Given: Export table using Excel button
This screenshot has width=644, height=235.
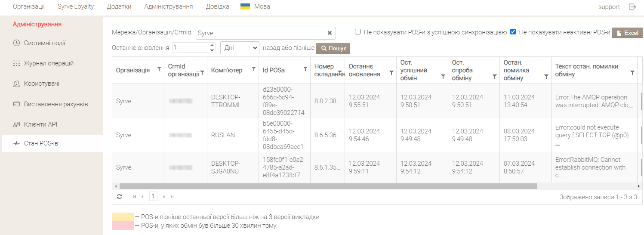Looking at the screenshot, I should (627, 33).
